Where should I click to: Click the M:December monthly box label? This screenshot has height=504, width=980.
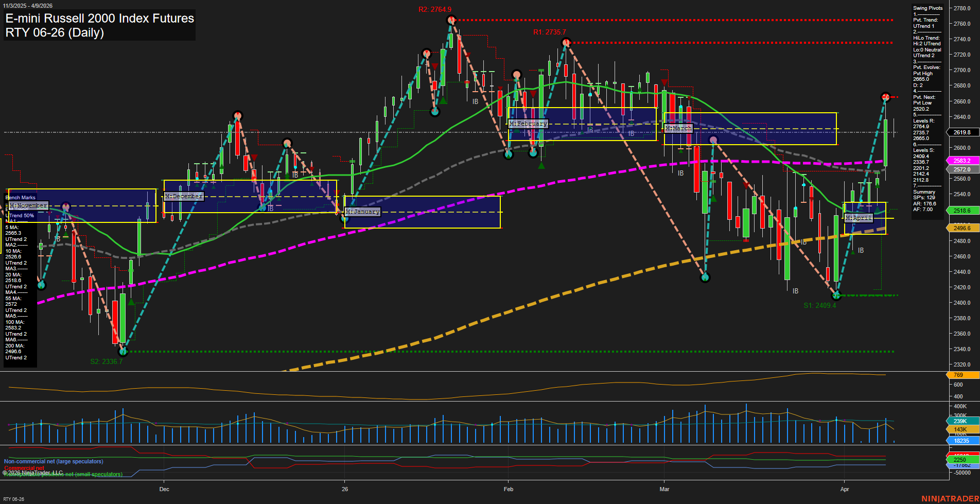coord(184,196)
